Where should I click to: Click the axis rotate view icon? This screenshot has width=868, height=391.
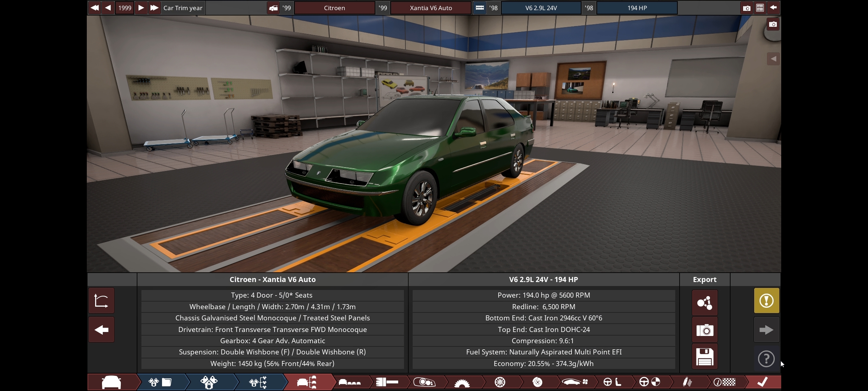101,300
